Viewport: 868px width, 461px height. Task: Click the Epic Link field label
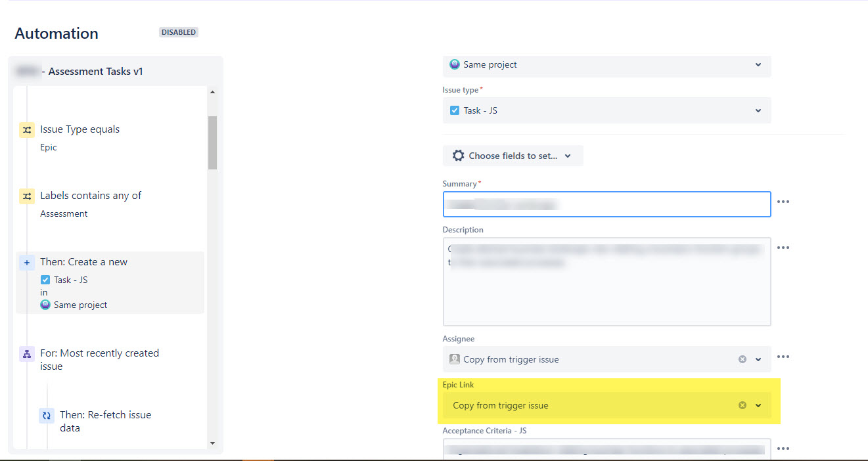pyautogui.click(x=458, y=385)
